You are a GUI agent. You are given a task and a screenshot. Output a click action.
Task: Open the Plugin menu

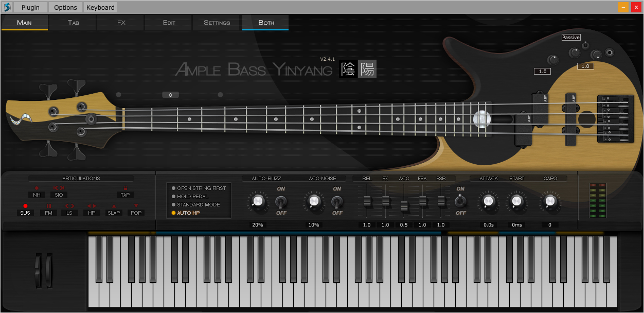[30, 7]
